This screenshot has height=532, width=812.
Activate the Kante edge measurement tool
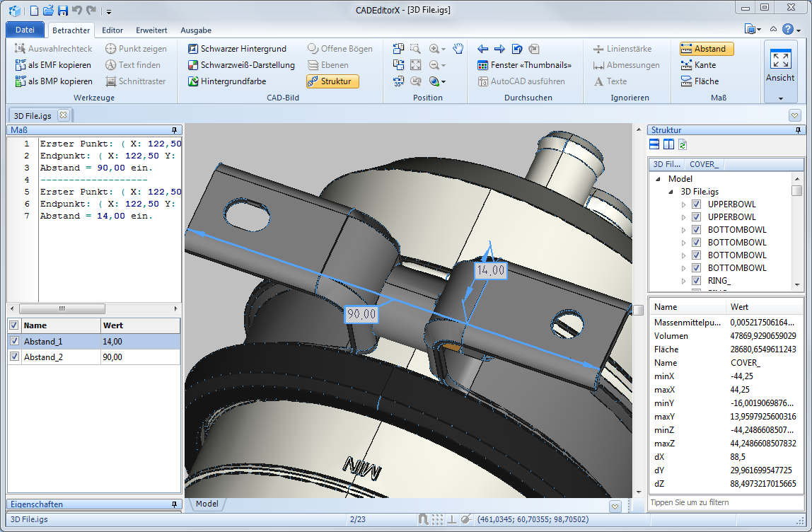point(699,65)
